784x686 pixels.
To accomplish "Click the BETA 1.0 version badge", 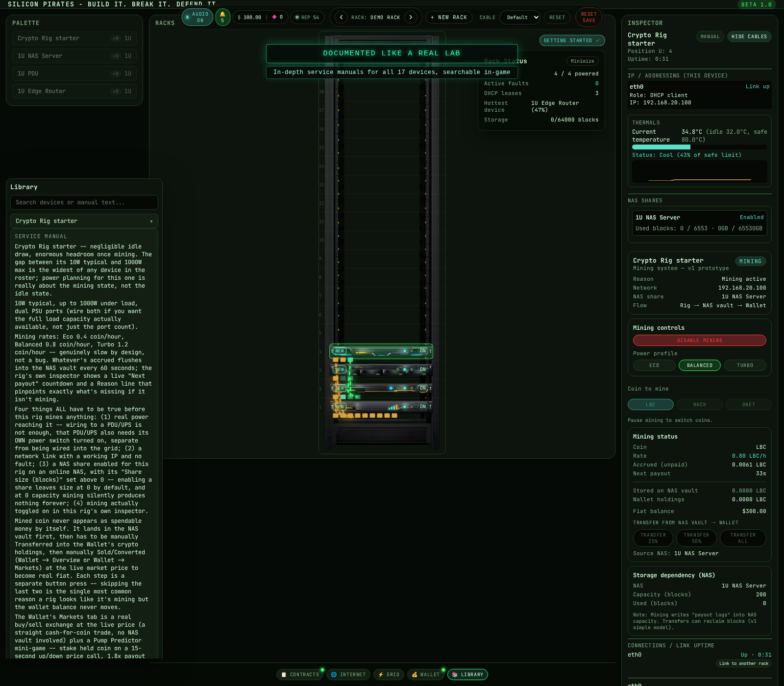I will [757, 4].
